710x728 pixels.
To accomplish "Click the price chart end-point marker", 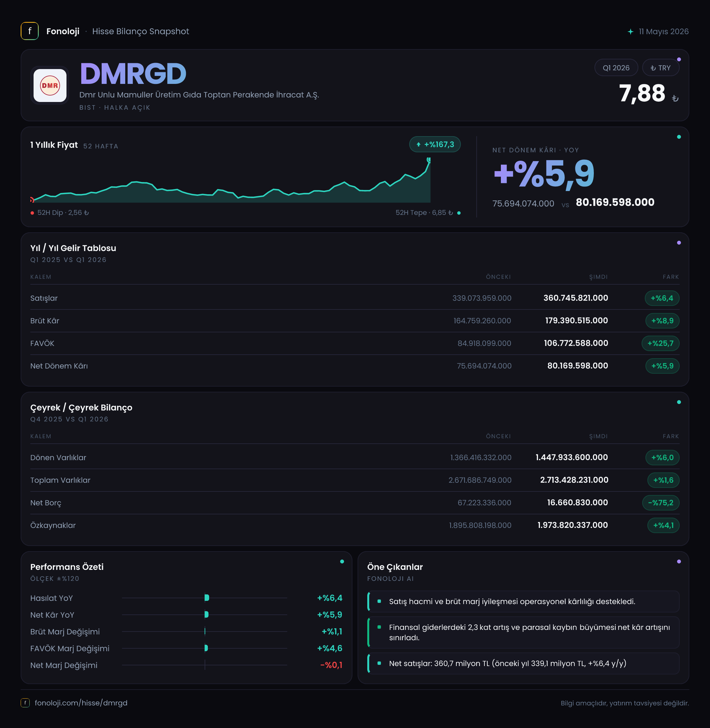I will coord(429,160).
